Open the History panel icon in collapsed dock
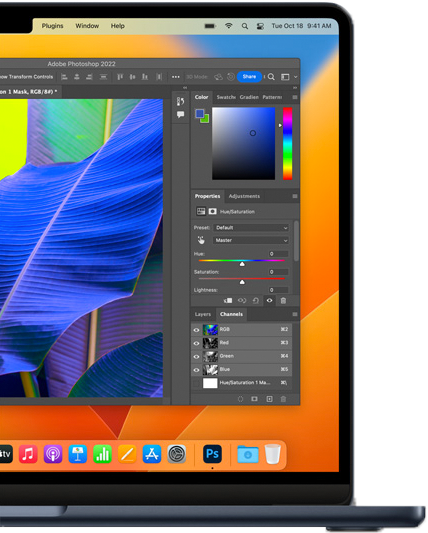This screenshot has width=428, height=533. point(181,101)
